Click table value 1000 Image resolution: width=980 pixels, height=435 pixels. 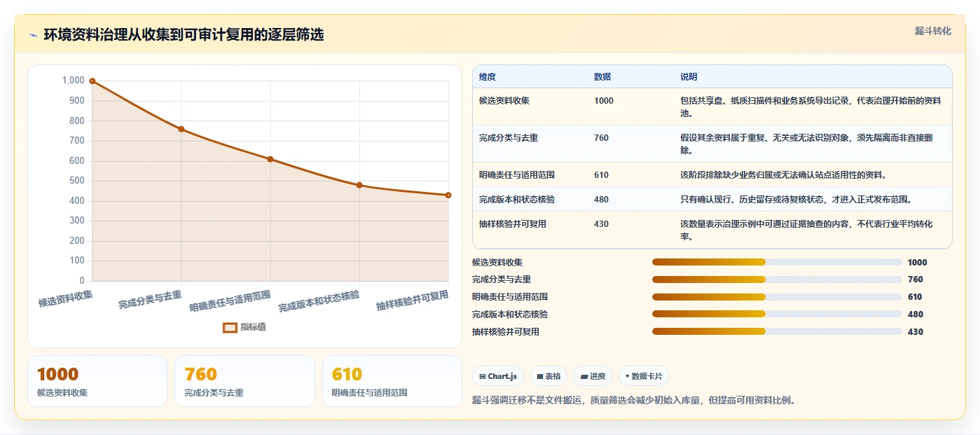(x=604, y=101)
